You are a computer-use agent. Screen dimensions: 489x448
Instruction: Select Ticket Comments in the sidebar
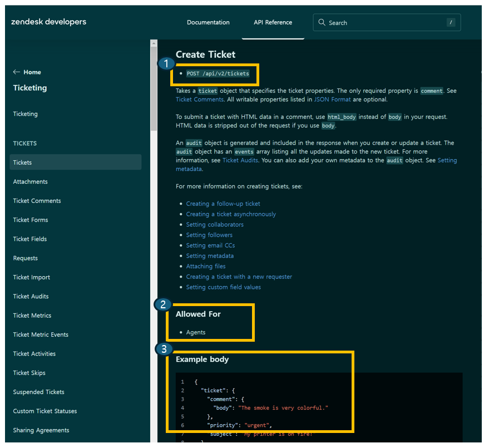(x=37, y=200)
